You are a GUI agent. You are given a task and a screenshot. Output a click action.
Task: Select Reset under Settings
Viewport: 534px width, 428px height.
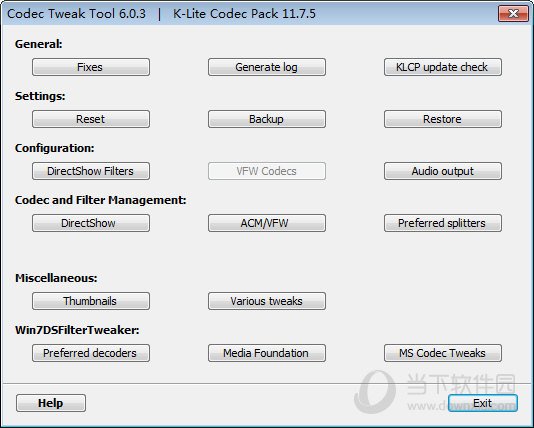pos(91,119)
